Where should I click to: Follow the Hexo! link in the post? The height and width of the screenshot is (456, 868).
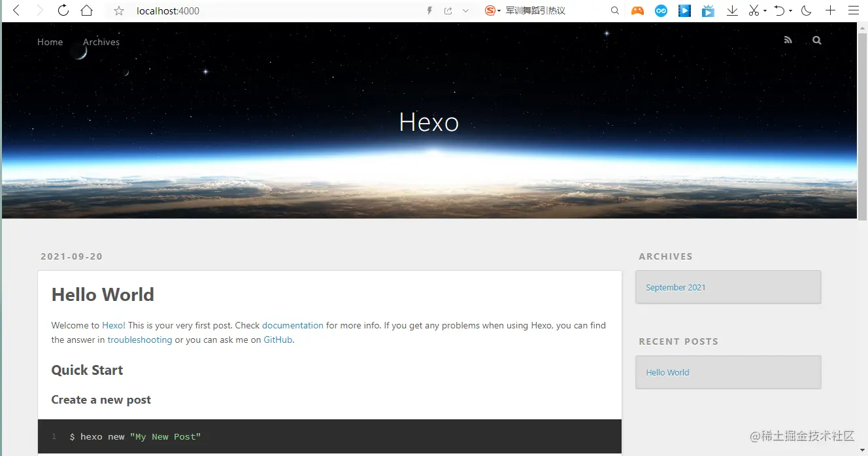(x=114, y=325)
